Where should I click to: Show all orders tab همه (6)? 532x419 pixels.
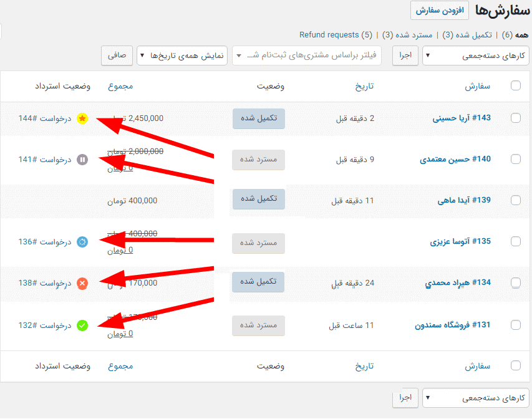click(x=515, y=35)
